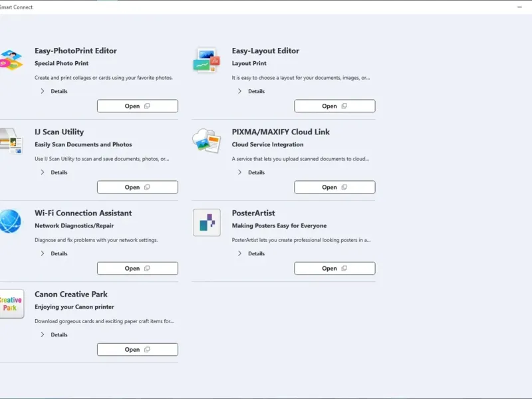Open PosterArtist
This screenshot has height=399, width=532.
pos(334,268)
